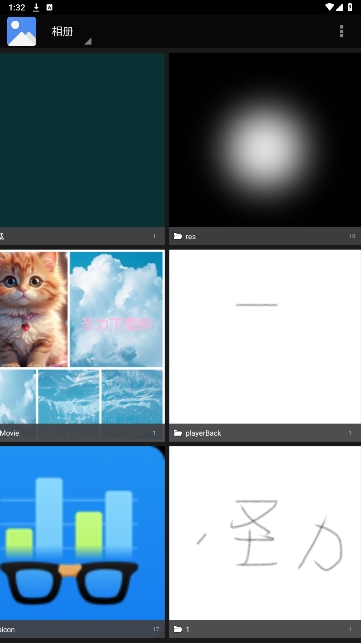Click the Wi-Fi signal icon in status bar

[329, 7]
